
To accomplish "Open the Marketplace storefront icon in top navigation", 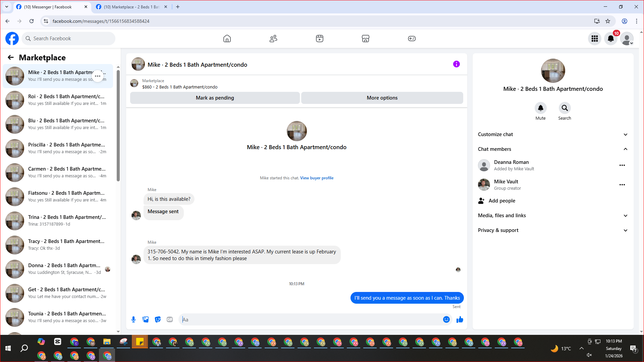I will point(366,39).
